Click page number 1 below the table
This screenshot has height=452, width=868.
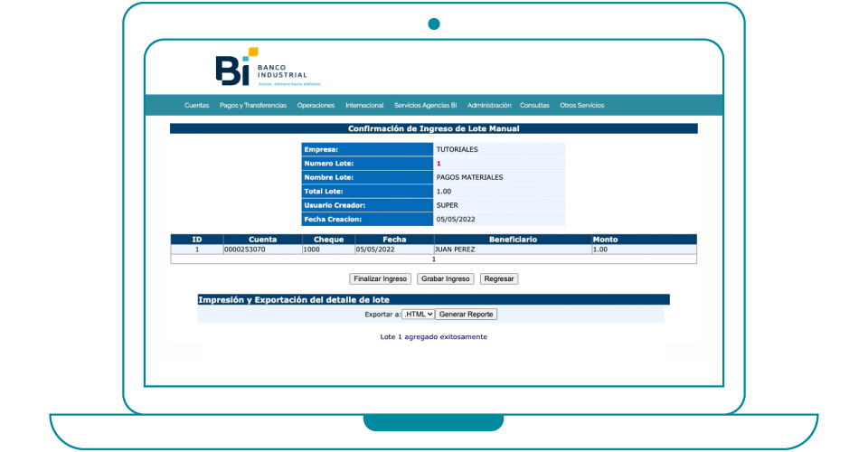coord(433,259)
